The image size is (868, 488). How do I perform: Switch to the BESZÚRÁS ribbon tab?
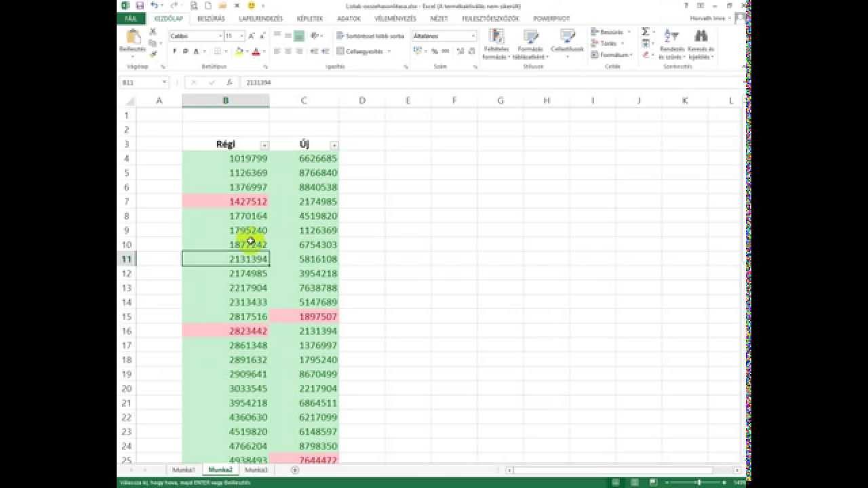[x=211, y=18]
